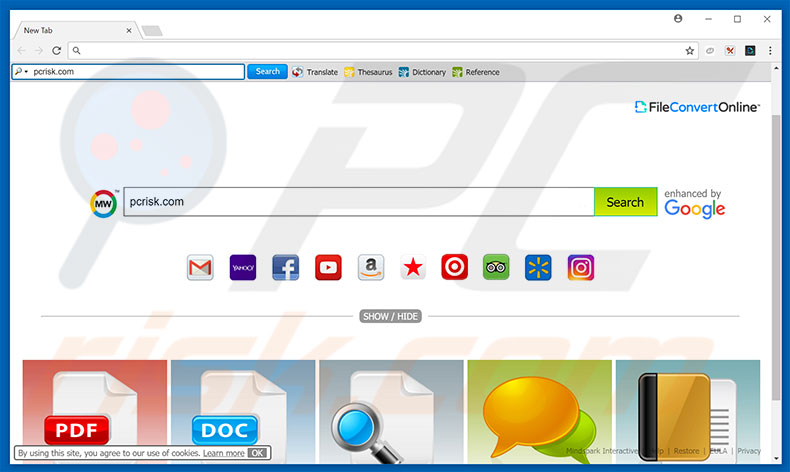Click the green Search button
Image resolution: width=790 pixels, height=472 pixels.
pos(626,202)
